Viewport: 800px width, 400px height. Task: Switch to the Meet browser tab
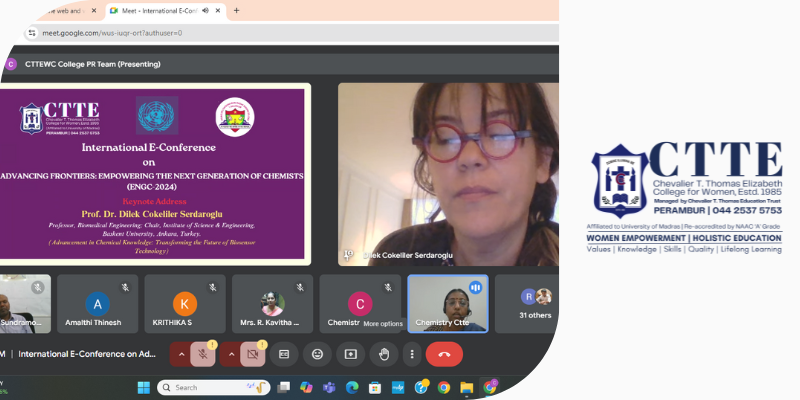pyautogui.click(x=166, y=11)
